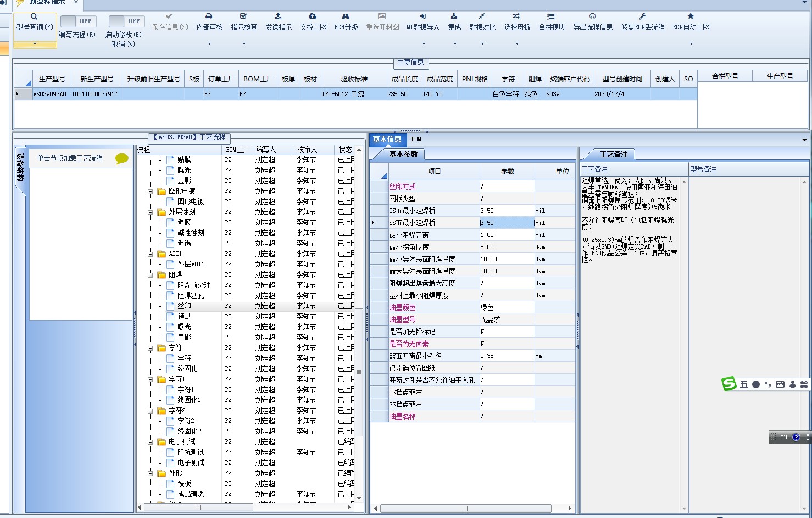Click the 重选开料图 button
Image resolution: width=812 pixels, height=518 pixels.
pos(382,22)
